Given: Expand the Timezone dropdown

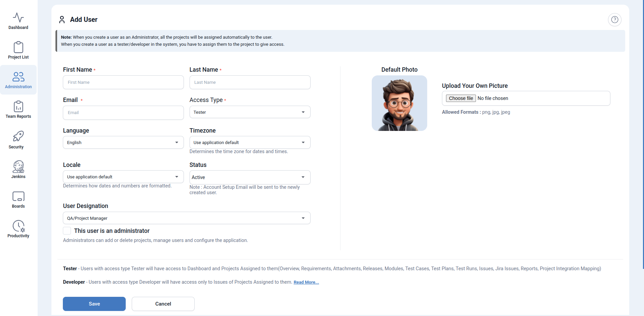Looking at the screenshot, I should pyautogui.click(x=250, y=142).
